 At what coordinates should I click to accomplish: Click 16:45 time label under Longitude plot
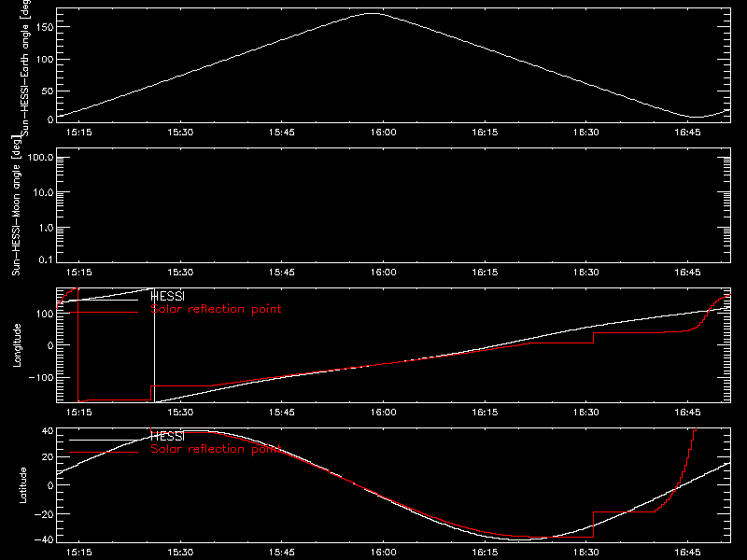click(688, 413)
